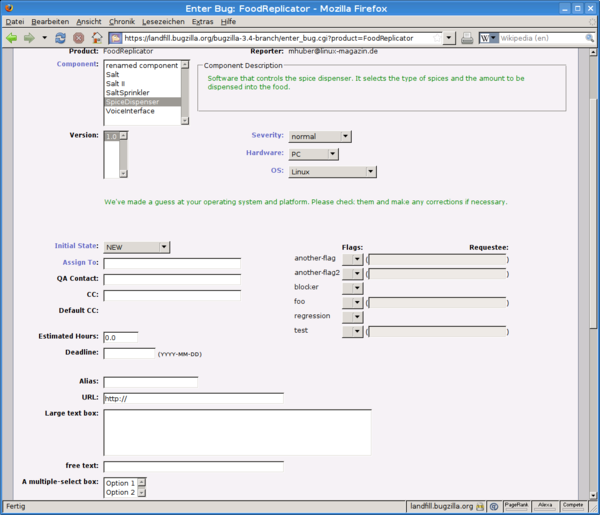The width and height of the screenshot is (600, 515).
Task: Click the Alexa status bar button
Action: (545, 506)
